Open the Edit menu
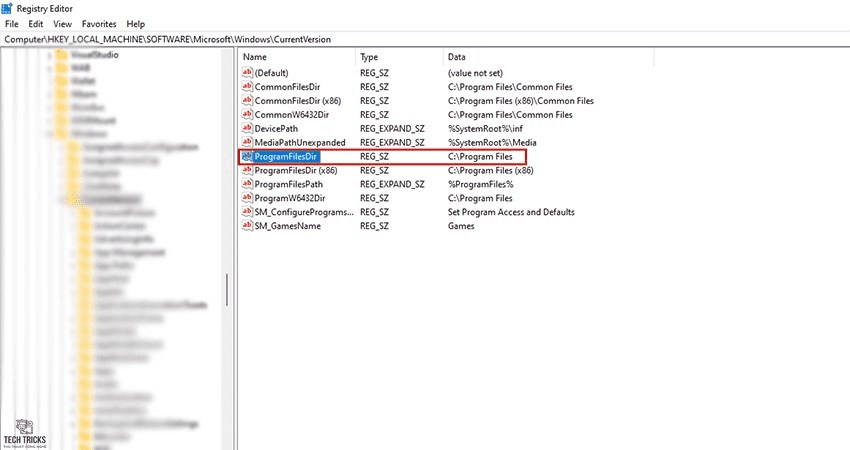The width and height of the screenshot is (850, 450). [x=36, y=24]
